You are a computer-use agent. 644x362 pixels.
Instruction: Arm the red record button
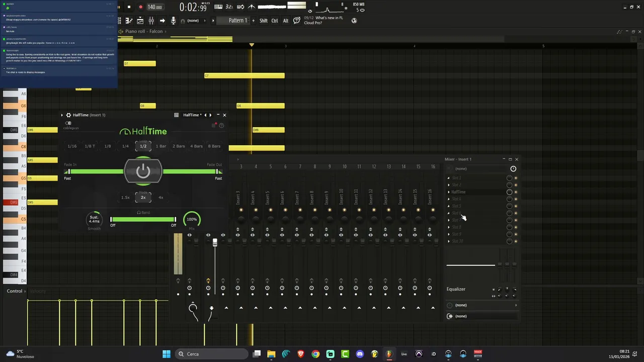tap(140, 7)
